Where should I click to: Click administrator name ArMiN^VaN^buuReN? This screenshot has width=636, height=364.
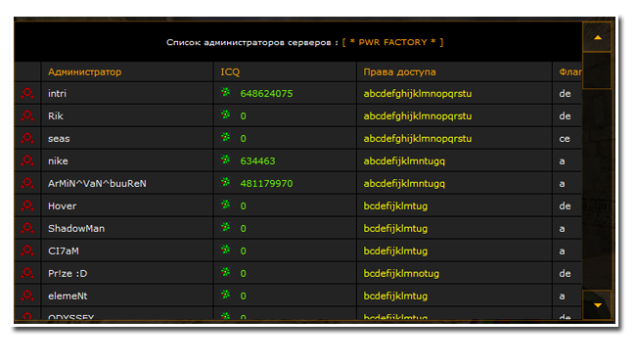coord(97,183)
